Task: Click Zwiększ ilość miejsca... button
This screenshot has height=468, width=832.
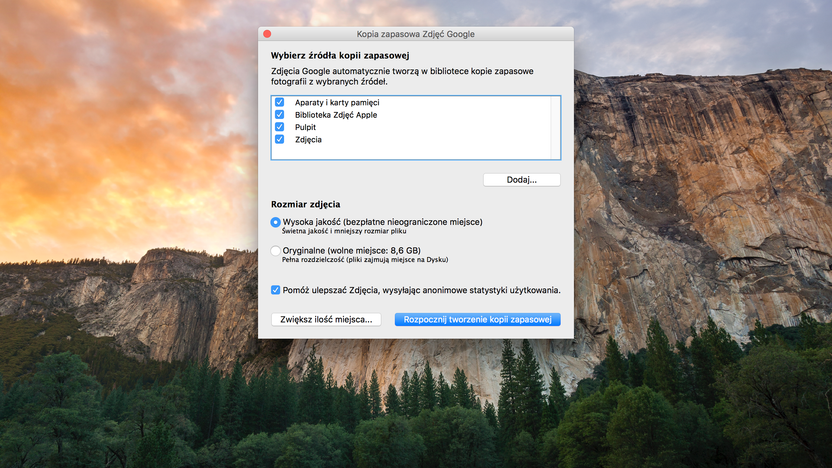Action: [x=326, y=319]
